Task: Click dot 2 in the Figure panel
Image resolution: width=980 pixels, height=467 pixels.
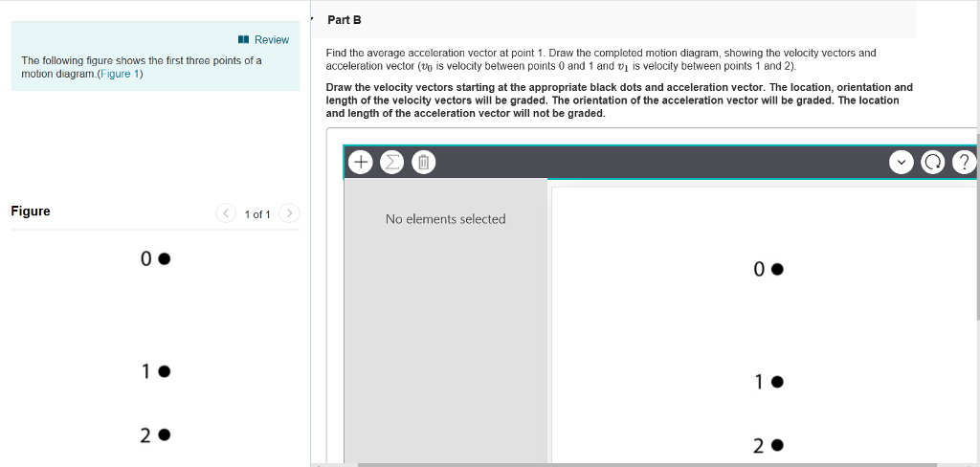Action: (164, 434)
